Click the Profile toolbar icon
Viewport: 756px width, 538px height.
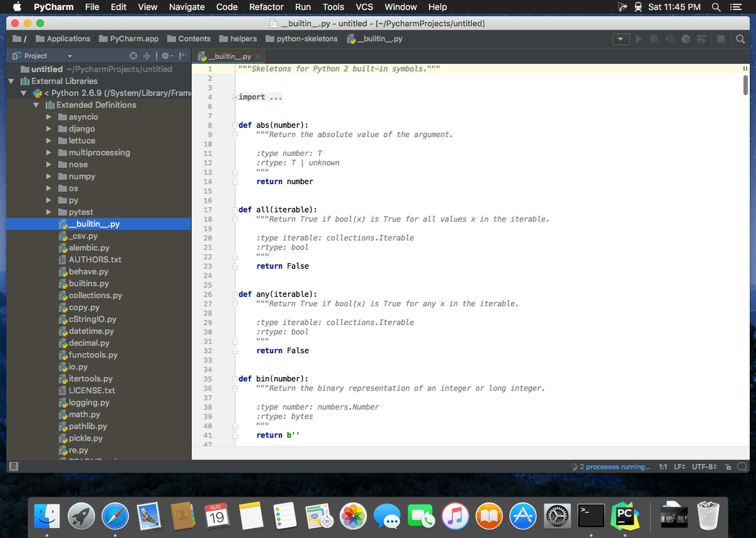coord(686,39)
